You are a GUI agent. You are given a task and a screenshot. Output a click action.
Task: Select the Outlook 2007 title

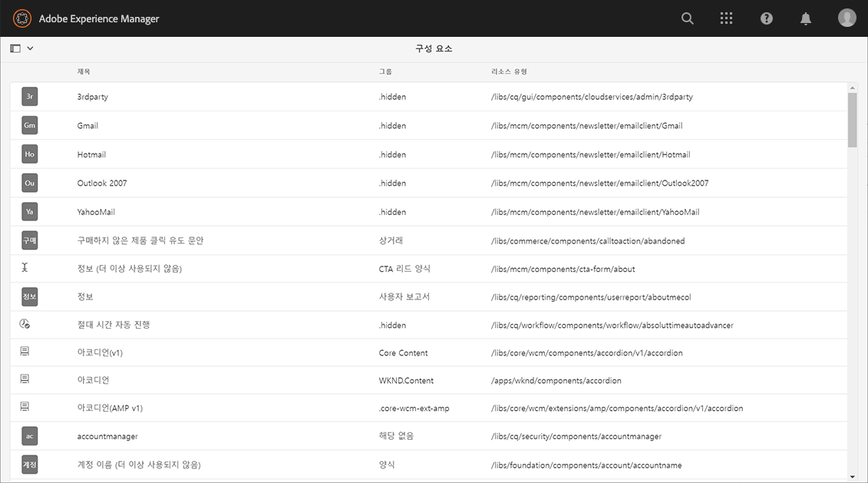[102, 184]
